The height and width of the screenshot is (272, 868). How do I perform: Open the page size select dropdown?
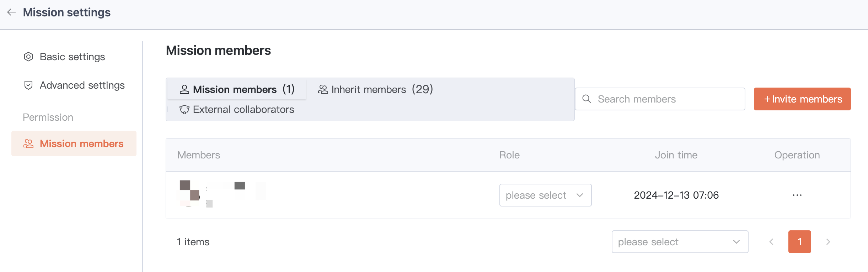point(679,242)
